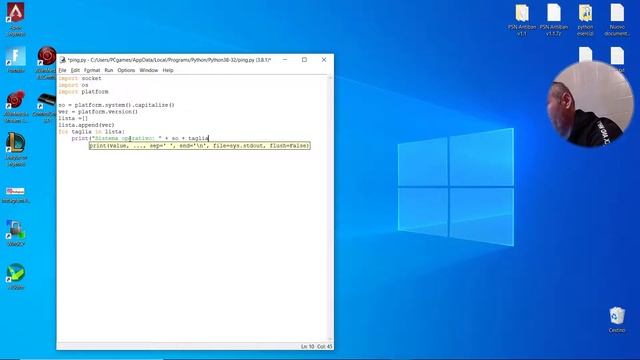640x360 pixels.
Task: Select the Apex Legends desktop shortcut
Action: coord(16,19)
